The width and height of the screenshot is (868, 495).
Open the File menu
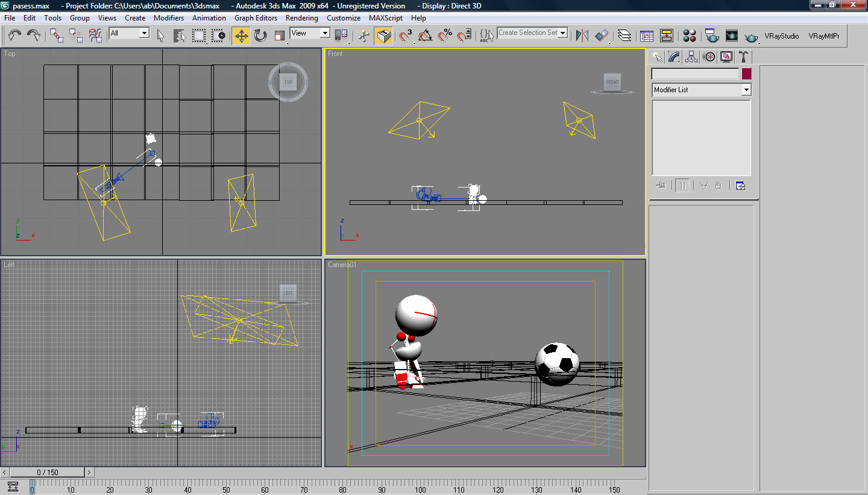(10, 18)
